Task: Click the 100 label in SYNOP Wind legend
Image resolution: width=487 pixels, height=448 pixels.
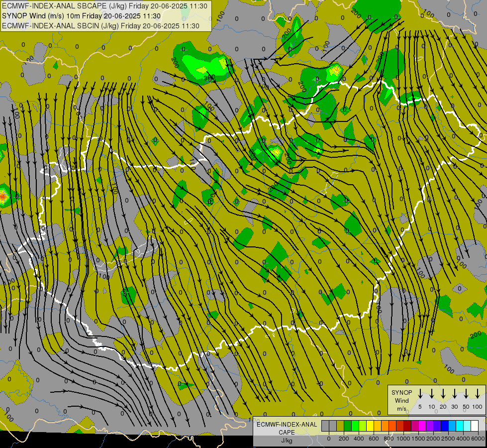Action: (x=478, y=407)
